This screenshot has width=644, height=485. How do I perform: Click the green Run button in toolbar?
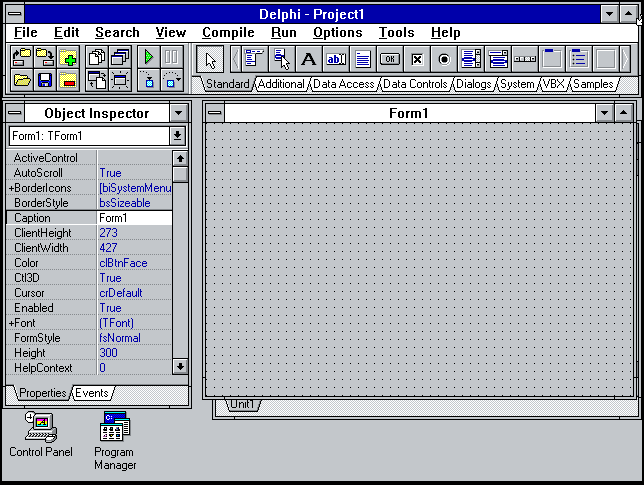(x=150, y=57)
